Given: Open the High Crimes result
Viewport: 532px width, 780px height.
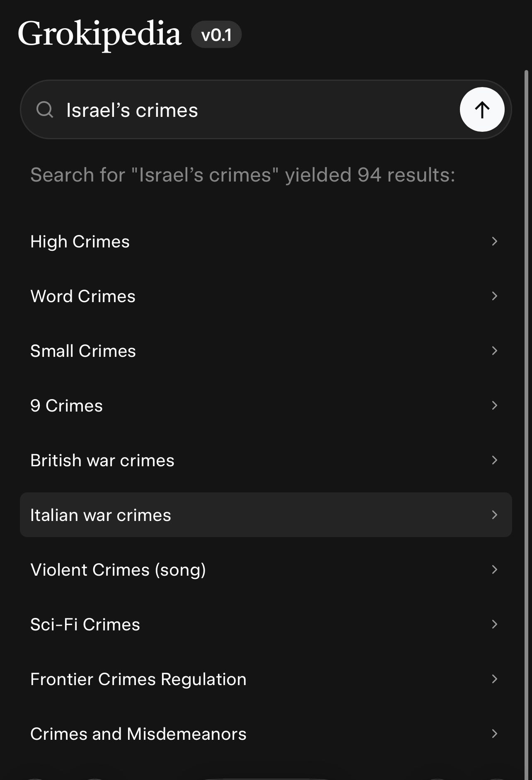Looking at the screenshot, I should click(x=80, y=242).
